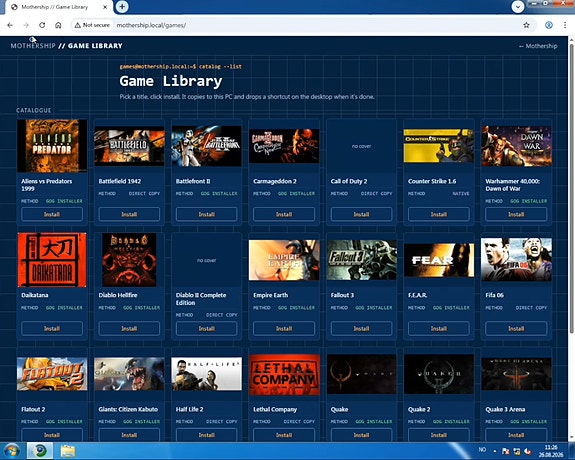The width and height of the screenshot is (575, 460).
Task: Open the Chrome profile avatar icon
Action: coord(549,25)
